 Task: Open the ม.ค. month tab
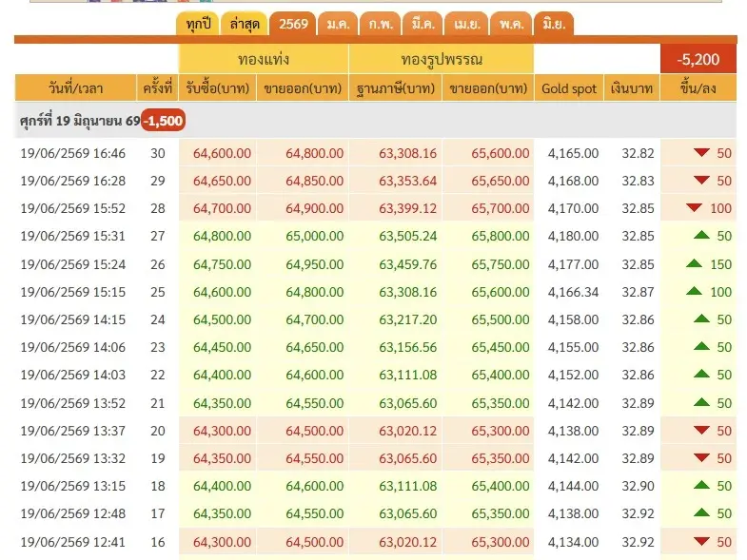(x=338, y=24)
